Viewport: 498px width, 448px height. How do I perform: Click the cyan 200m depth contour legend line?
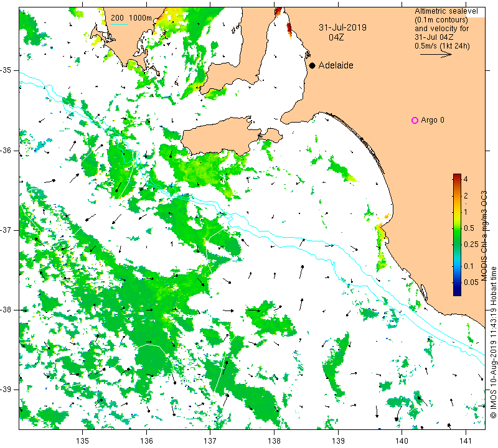(x=120, y=24)
